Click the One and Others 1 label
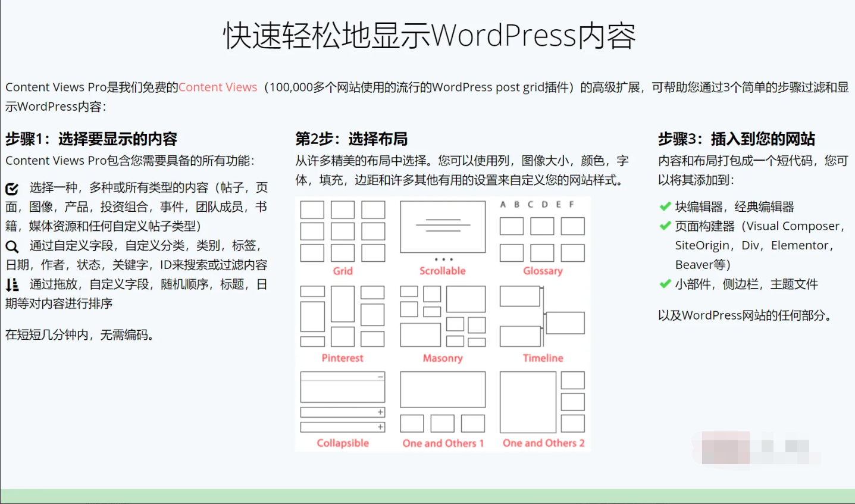The height and width of the screenshot is (504, 855). click(x=443, y=443)
